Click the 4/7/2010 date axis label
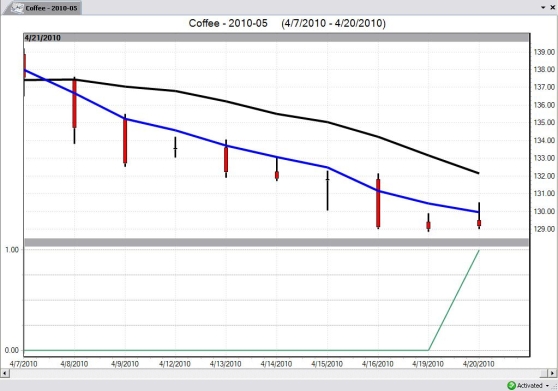The height and width of the screenshot is (391, 558). pyautogui.click(x=23, y=364)
